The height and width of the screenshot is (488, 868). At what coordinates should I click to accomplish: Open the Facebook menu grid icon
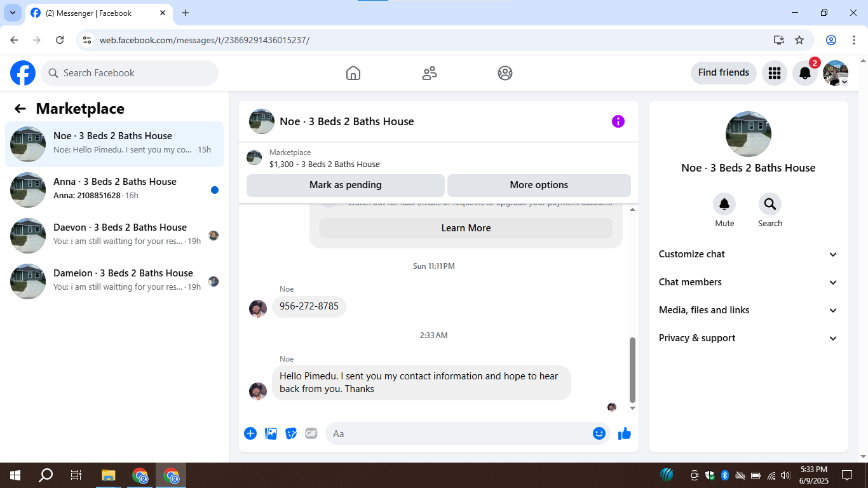pyautogui.click(x=774, y=73)
